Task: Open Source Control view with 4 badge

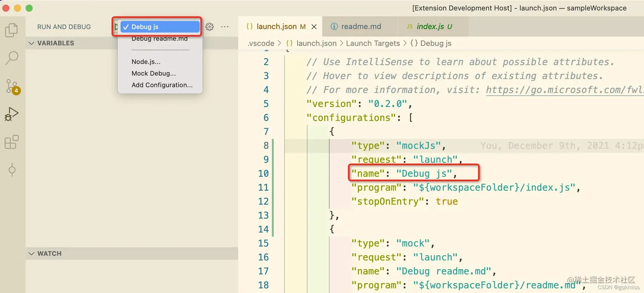Action: click(x=12, y=86)
